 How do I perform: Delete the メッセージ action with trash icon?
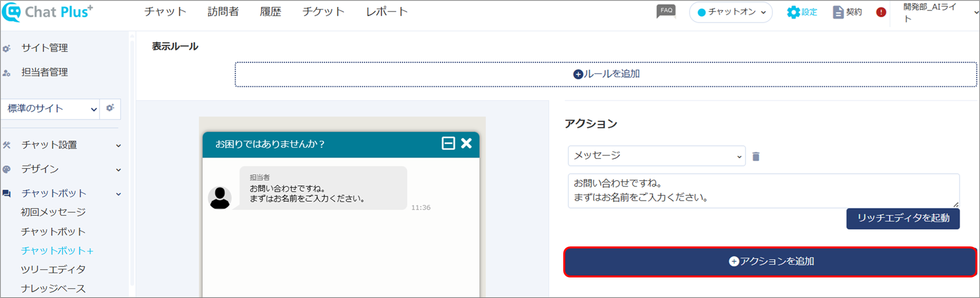(756, 156)
